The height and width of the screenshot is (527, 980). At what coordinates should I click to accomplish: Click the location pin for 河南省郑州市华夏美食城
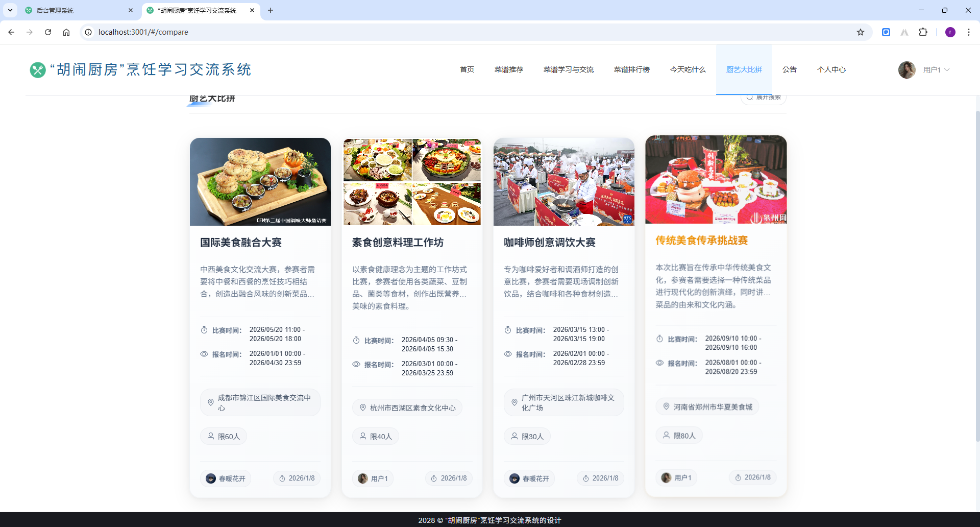point(666,406)
